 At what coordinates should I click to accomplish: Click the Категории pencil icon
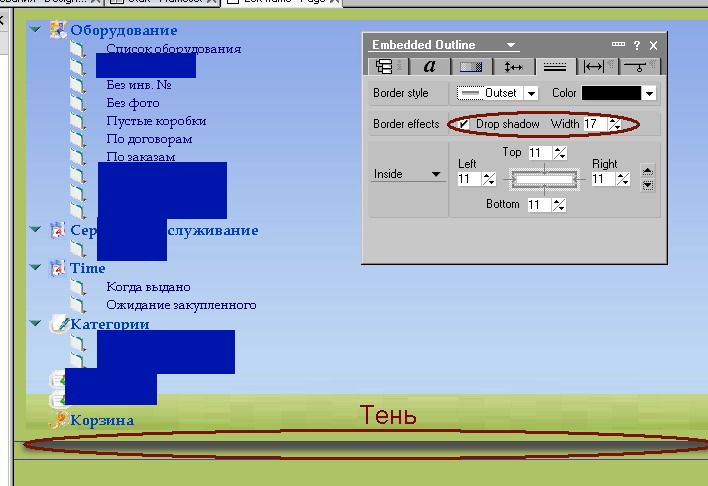click(x=59, y=324)
